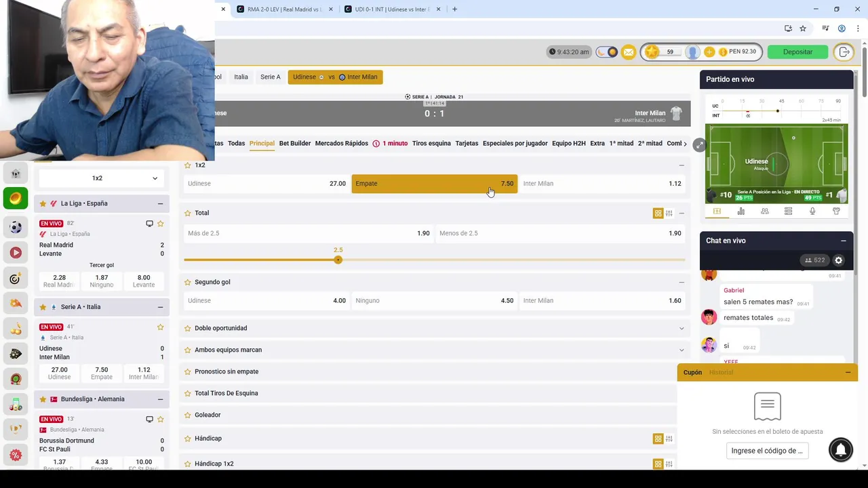Click the logout arrow icon
The image size is (868, 488).
(x=844, y=52)
